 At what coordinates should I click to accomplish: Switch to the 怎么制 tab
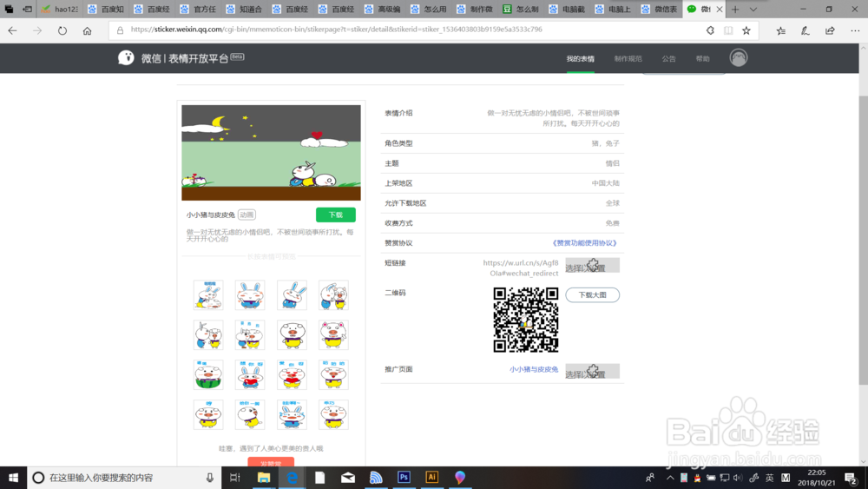[x=520, y=10]
